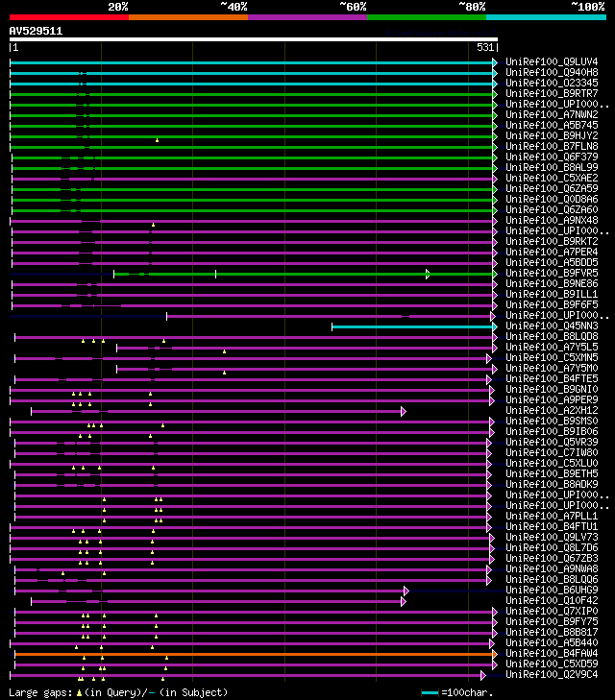Click the short cyan Q45NN3 alignment bar
615x700 pixels.
[x=412, y=327]
